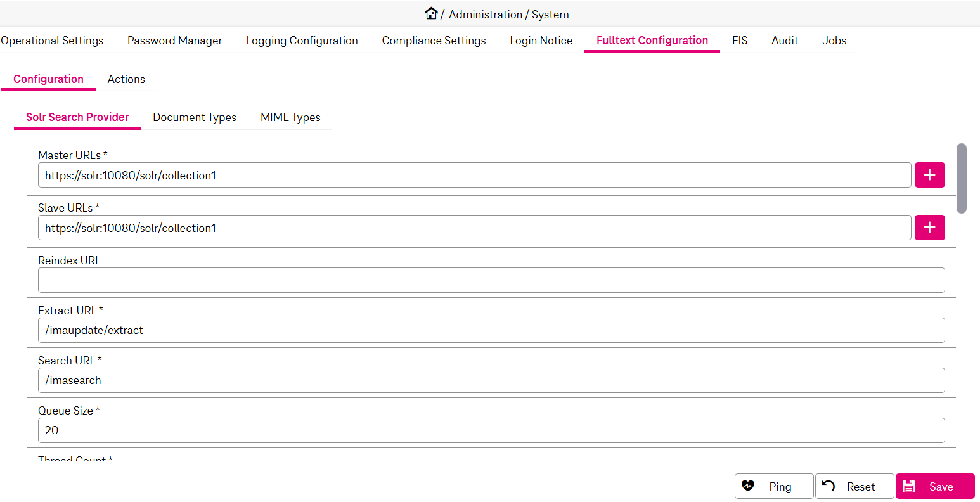
Task: Reset the configuration form
Action: coord(854,487)
